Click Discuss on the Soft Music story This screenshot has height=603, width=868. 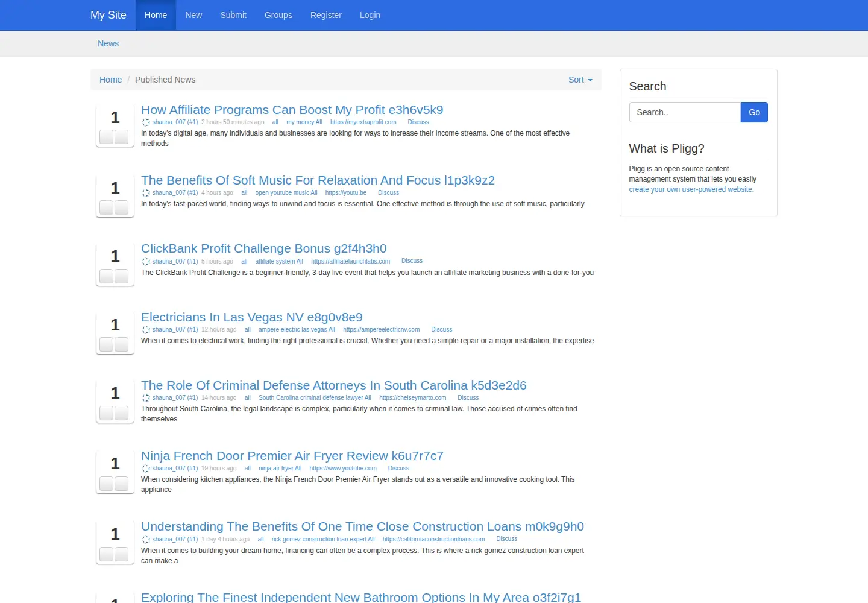pos(388,193)
